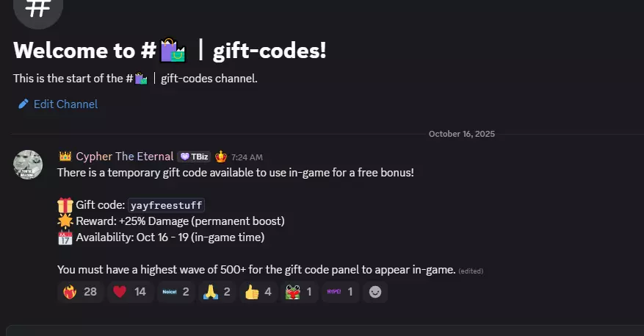Click the Cypher The Eternal username
644x336 pixels.
[124, 157]
